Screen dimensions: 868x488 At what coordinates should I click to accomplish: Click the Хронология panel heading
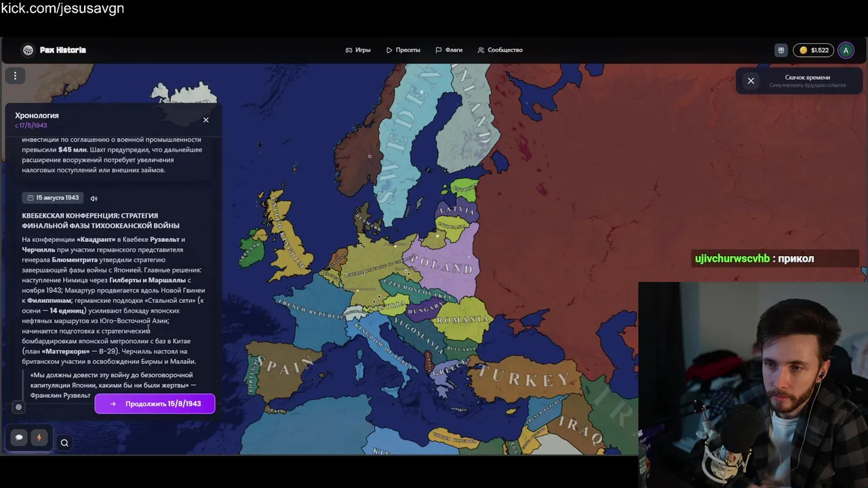point(37,115)
